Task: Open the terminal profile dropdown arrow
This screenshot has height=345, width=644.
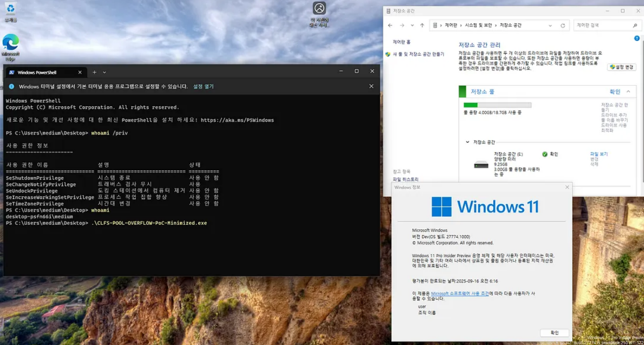Action: click(x=104, y=72)
